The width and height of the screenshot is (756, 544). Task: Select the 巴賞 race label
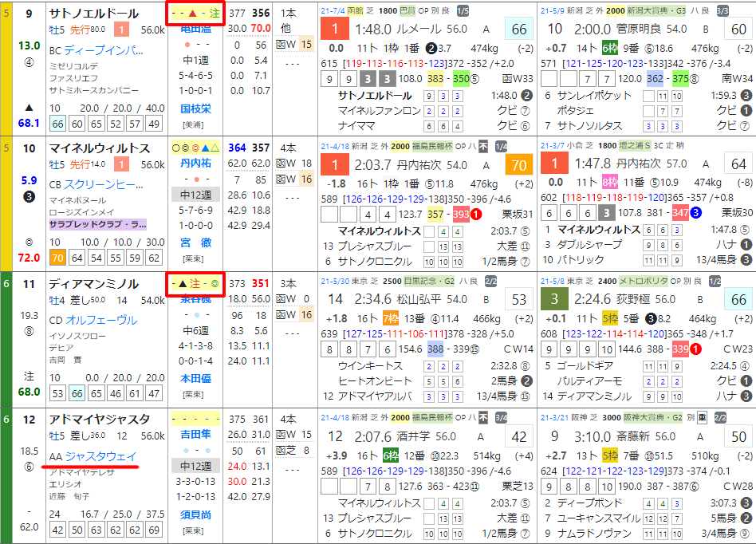point(408,10)
